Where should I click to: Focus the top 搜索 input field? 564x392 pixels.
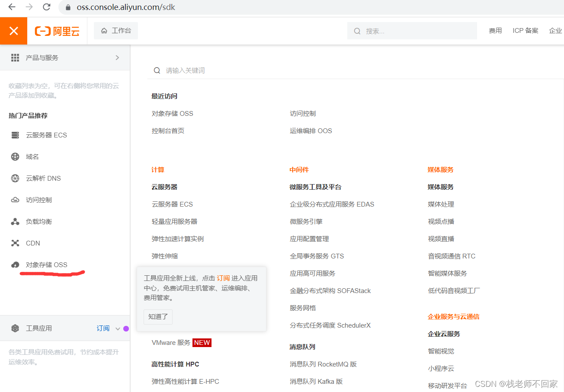412,31
